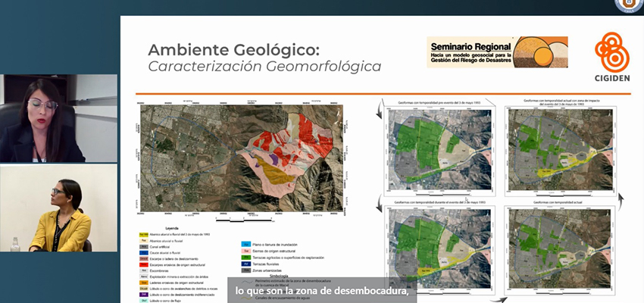Open the pre-evento 3 de mayo 1993 map
The width and height of the screenshot is (644, 303).
(x=439, y=148)
